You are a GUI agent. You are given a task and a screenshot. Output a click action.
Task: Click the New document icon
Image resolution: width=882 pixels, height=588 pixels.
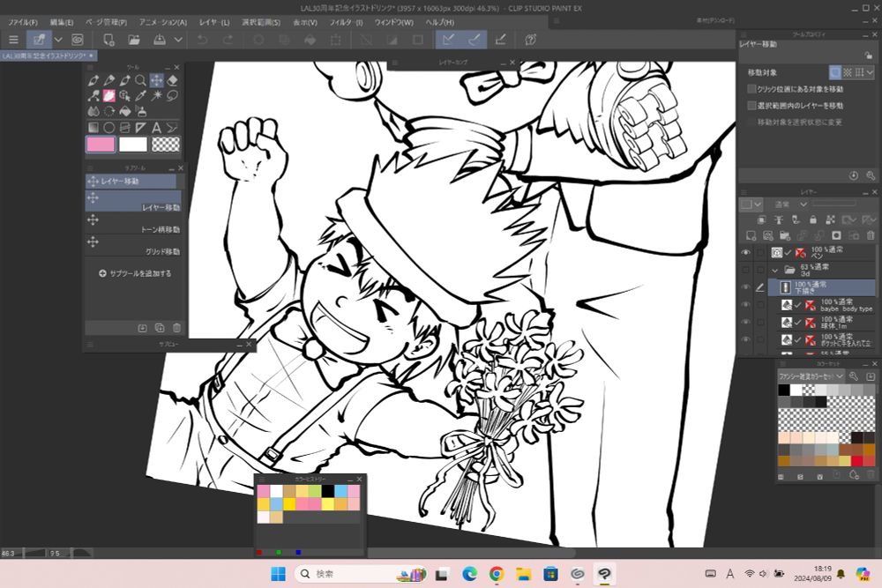(x=108, y=40)
